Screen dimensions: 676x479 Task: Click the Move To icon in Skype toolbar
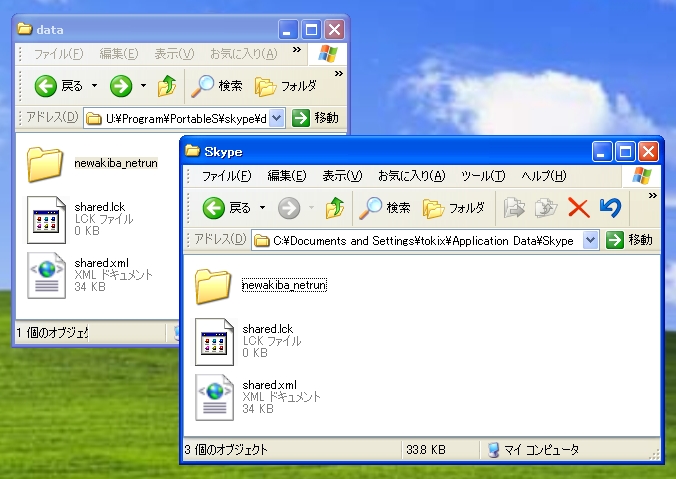[x=514, y=208]
